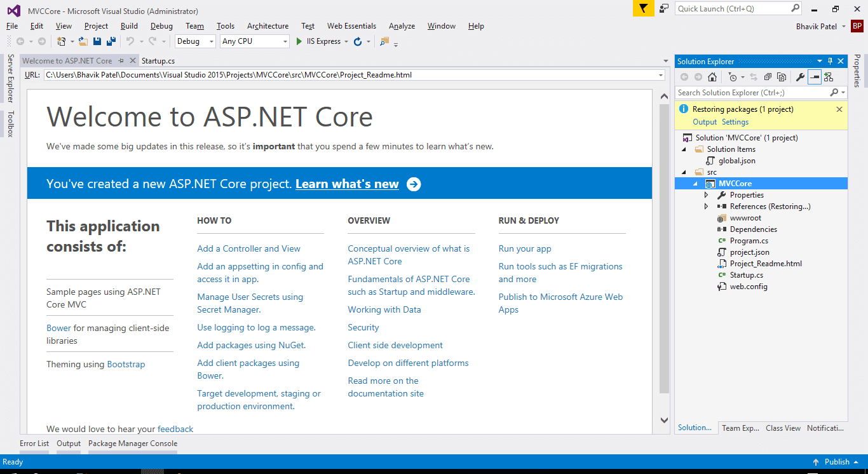Click the Properties wrench icon in Solution Explorer
868x474 pixels.
800,77
